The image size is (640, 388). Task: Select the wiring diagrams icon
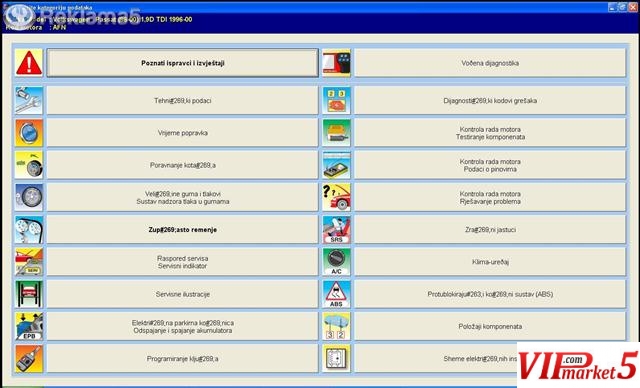coord(336,359)
